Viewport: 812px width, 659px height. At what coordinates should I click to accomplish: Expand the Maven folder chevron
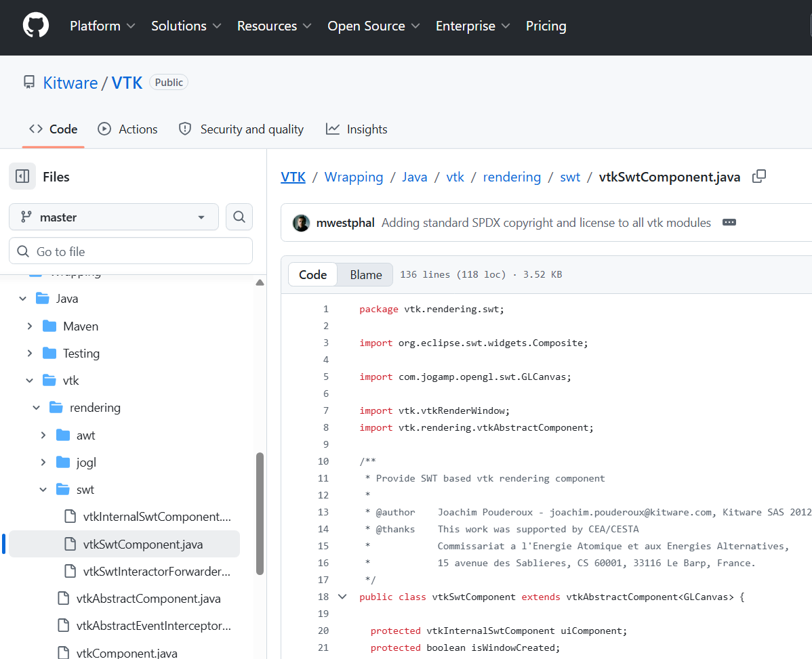coord(30,326)
